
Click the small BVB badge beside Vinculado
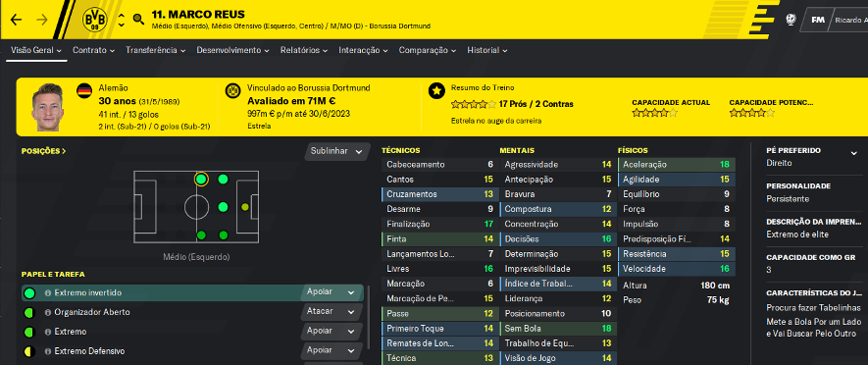tap(233, 90)
